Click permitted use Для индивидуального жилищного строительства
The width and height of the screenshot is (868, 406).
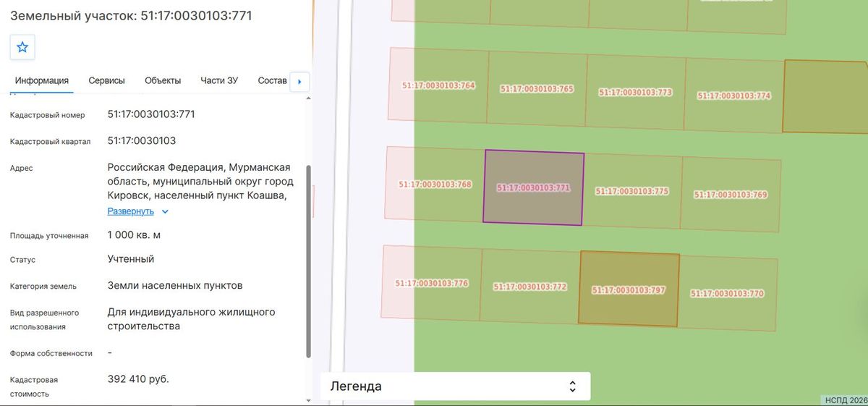(192, 319)
